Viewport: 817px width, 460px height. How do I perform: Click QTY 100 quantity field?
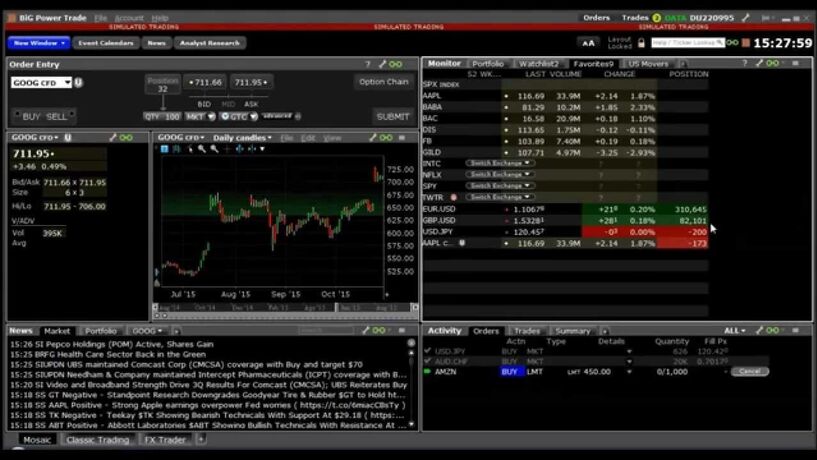[162, 117]
